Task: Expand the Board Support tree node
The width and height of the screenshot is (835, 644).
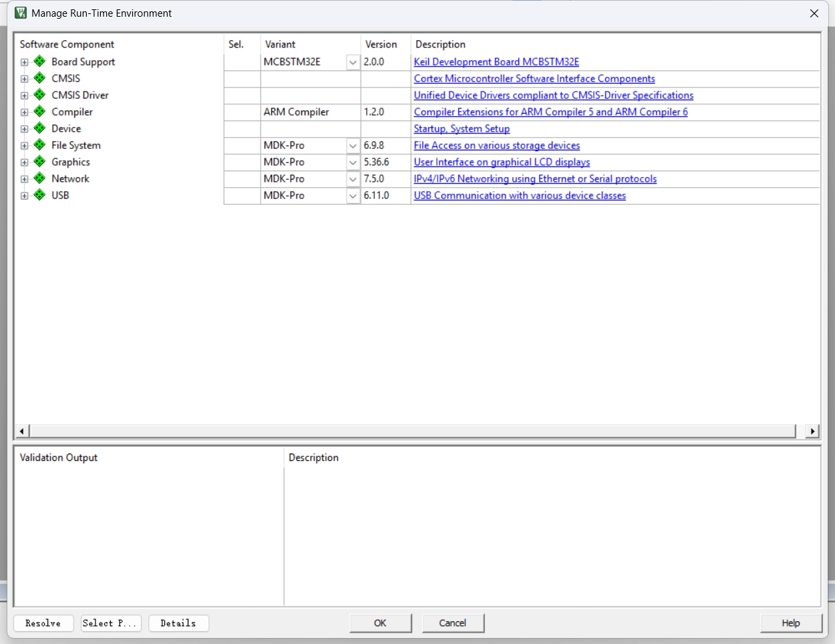Action: pos(25,62)
